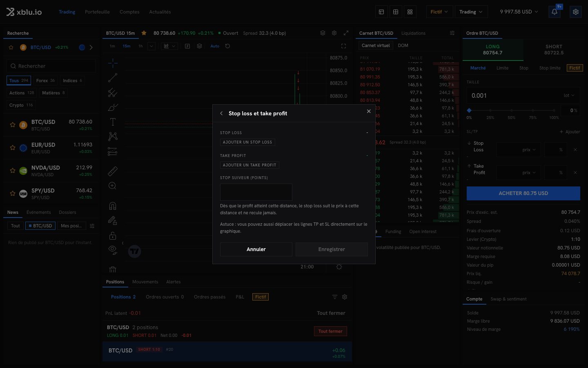This screenshot has width=588, height=368.
Task: Click the Stop suiveur points field
Action: (256, 192)
